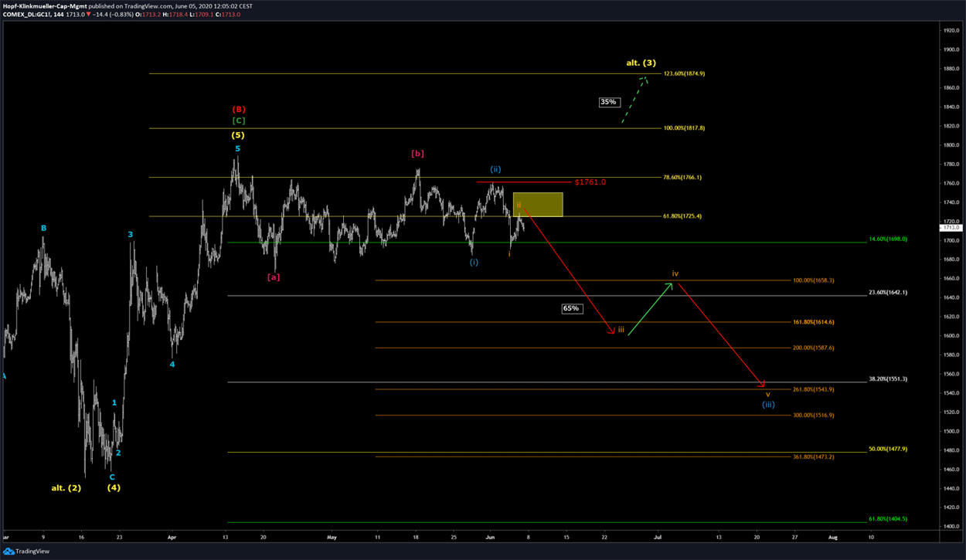Click the green [C] wave label

tap(239, 120)
